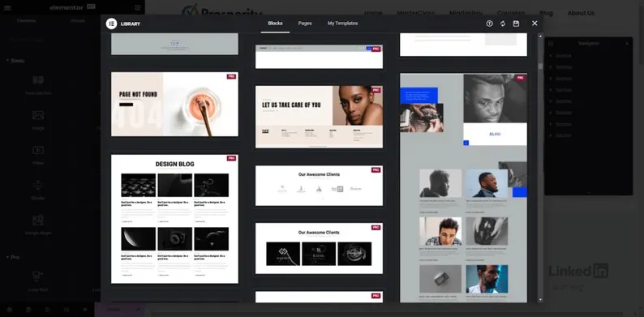Collapse the Basic widgets category
The height and width of the screenshot is (317, 644).
[15, 60]
